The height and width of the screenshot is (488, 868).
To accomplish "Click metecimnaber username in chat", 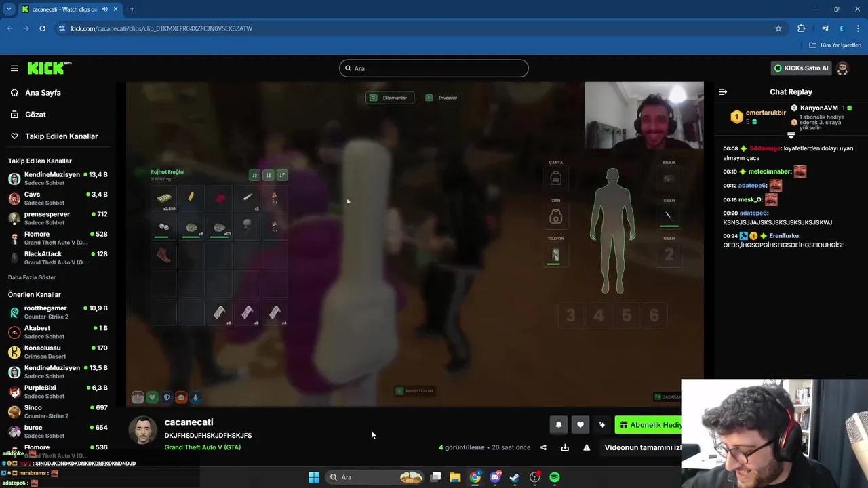I will (x=770, y=171).
